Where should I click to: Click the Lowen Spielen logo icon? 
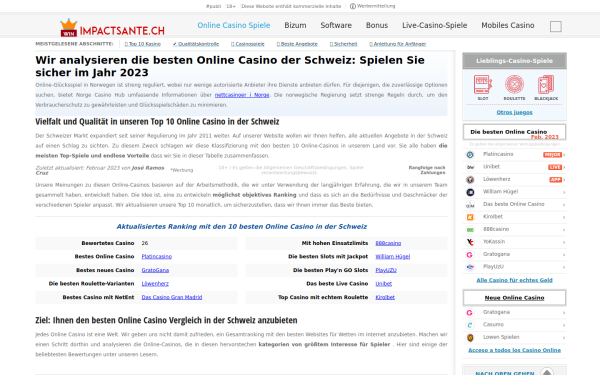coord(470,338)
